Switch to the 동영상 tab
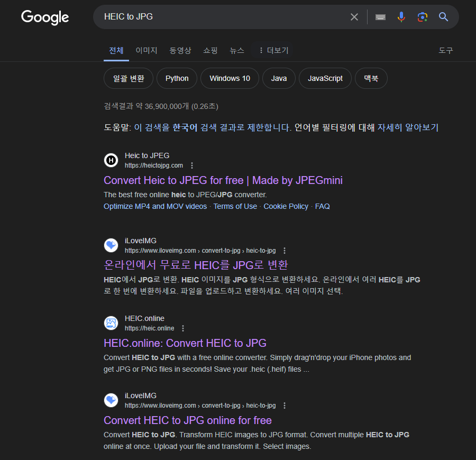This screenshot has width=476, height=460. click(180, 50)
